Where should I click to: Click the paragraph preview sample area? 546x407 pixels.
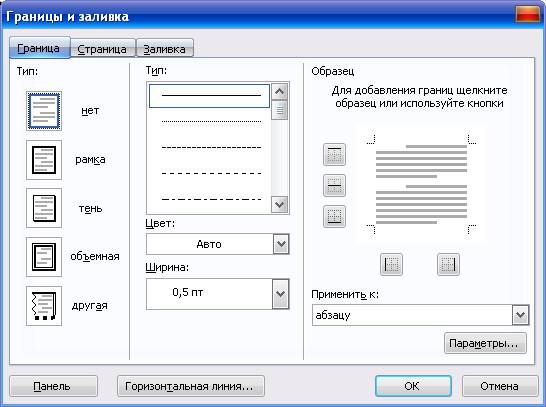pyautogui.click(x=421, y=185)
